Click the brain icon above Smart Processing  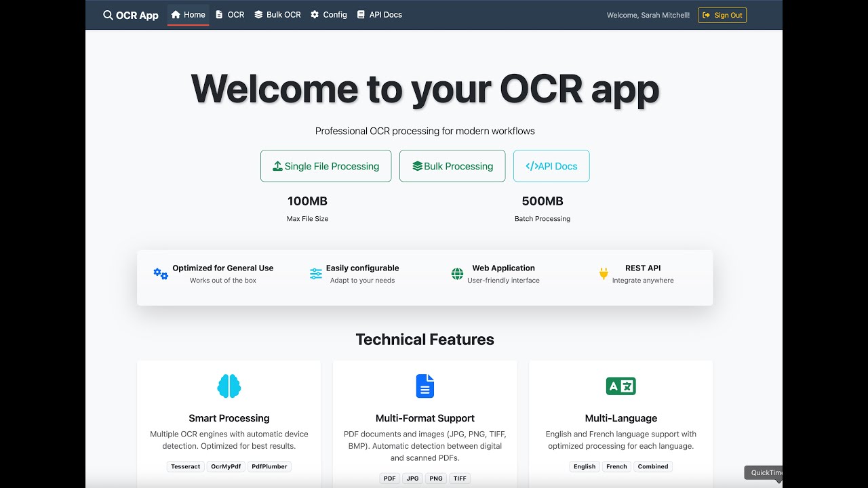pyautogui.click(x=229, y=386)
